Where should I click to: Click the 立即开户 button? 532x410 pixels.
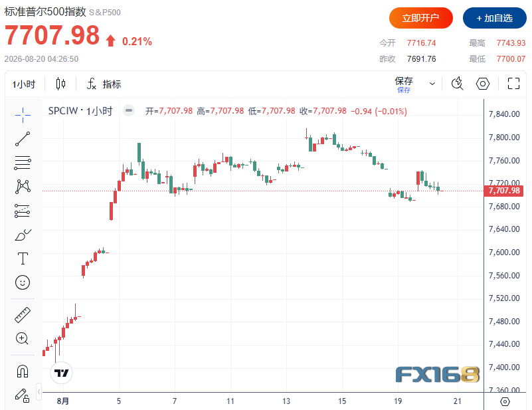[x=420, y=18]
